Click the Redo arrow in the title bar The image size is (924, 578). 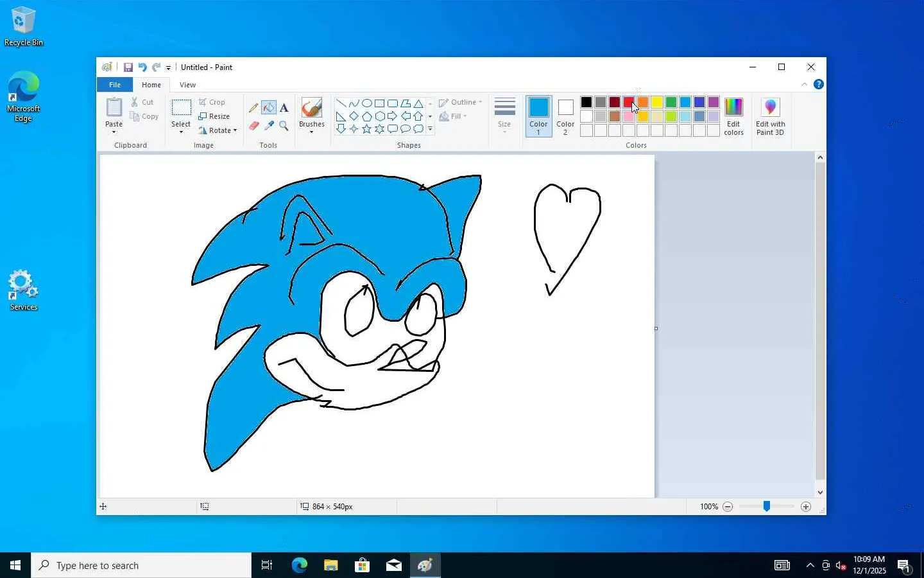pyautogui.click(x=156, y=67)
